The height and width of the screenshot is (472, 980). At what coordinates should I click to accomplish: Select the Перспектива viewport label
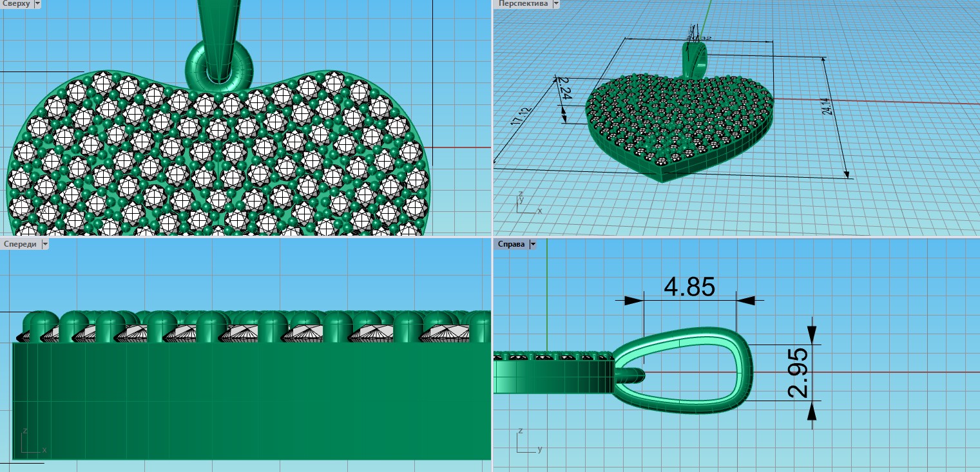pos(523,4)
